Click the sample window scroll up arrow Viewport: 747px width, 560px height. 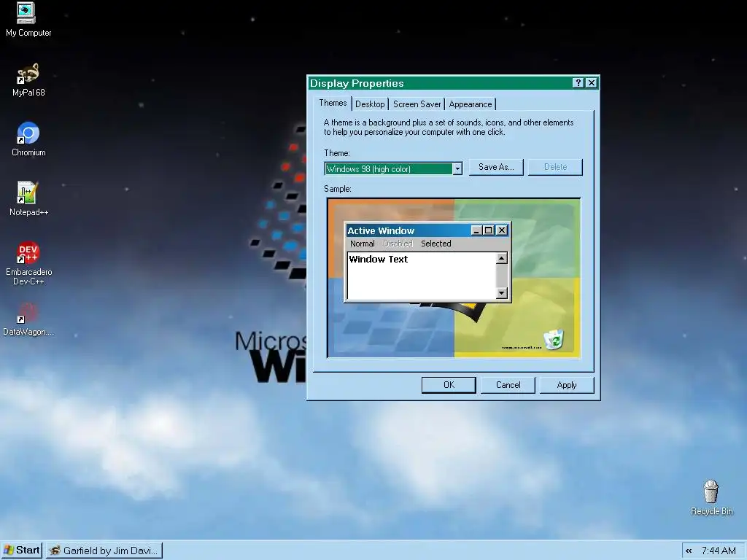[502, 258]
